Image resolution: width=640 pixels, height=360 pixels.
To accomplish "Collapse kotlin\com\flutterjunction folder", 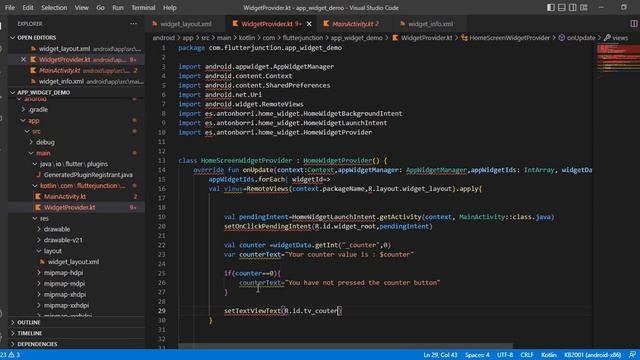I will pos(77,186).
